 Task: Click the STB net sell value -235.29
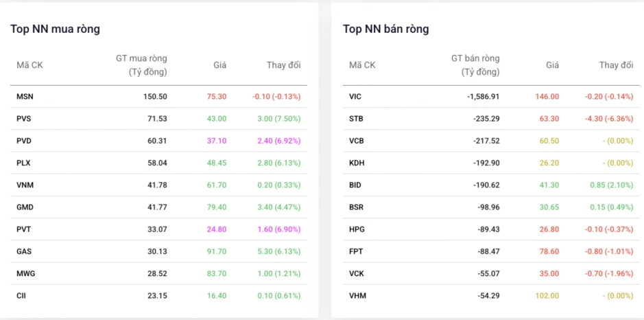click(x=486, y=119)
